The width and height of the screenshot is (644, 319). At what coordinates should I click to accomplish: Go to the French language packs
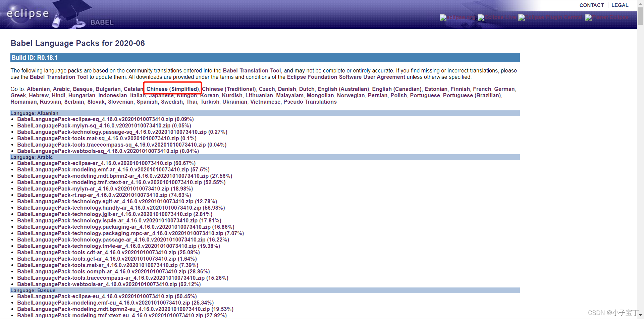click(482, 89)
